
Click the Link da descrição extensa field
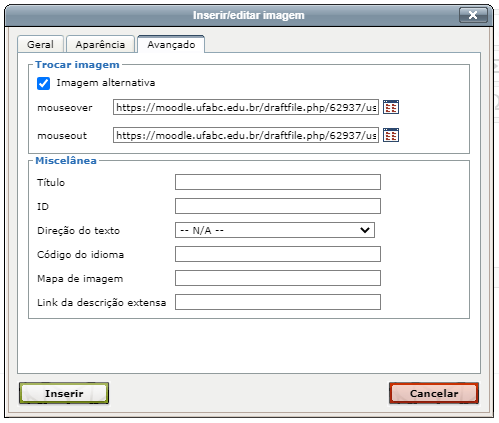pos(278,302)
